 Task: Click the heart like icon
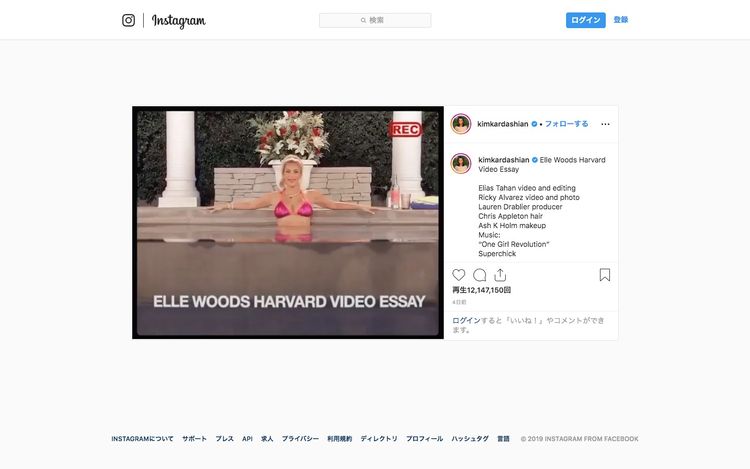pyautogui.click(x=459, y=275)
